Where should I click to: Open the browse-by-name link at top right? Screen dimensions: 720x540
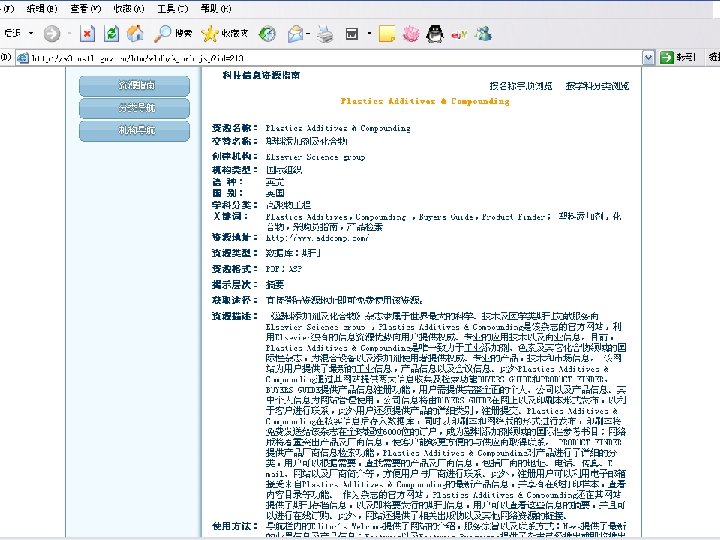(x=521, y=86)
